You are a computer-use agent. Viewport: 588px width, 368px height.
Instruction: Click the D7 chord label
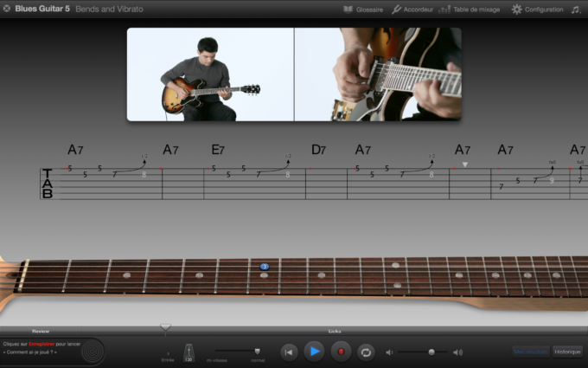(318, 150)
